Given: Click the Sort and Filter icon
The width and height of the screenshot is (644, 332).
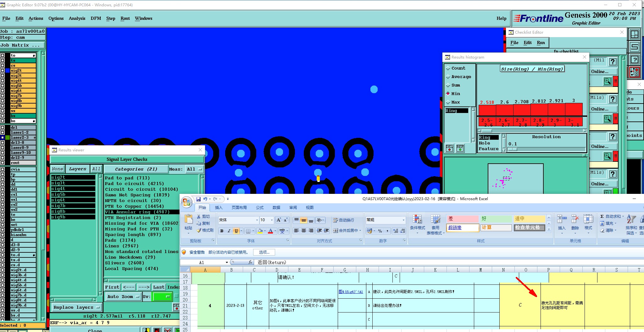Looking at the screenshot, I should [x=631, y=219].
